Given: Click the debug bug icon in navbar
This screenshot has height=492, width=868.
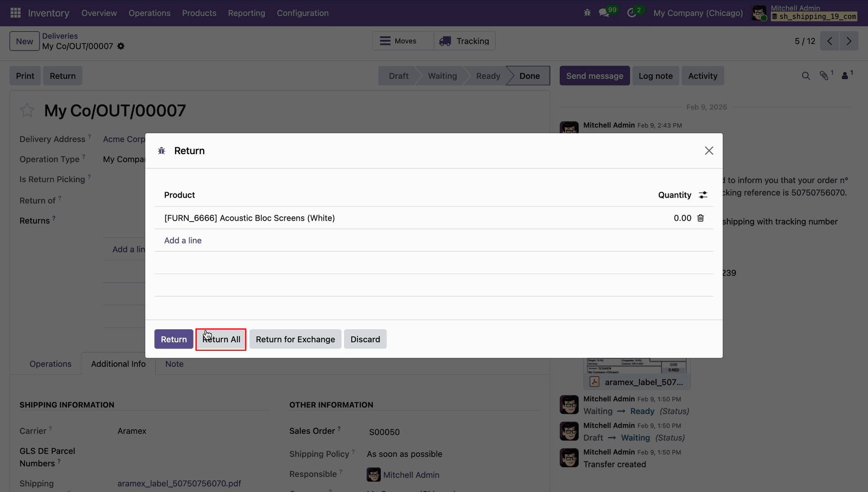Looking at the screenshot, I should pyautogui.click(x=587, y=13).
